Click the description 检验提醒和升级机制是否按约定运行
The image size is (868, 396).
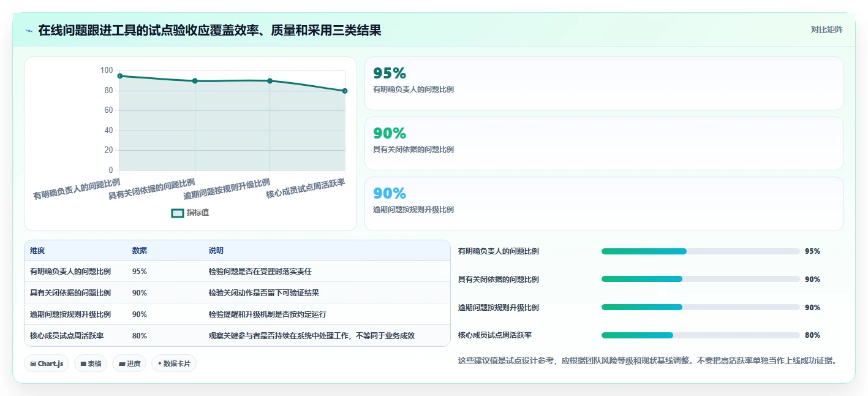click(268, 314)
